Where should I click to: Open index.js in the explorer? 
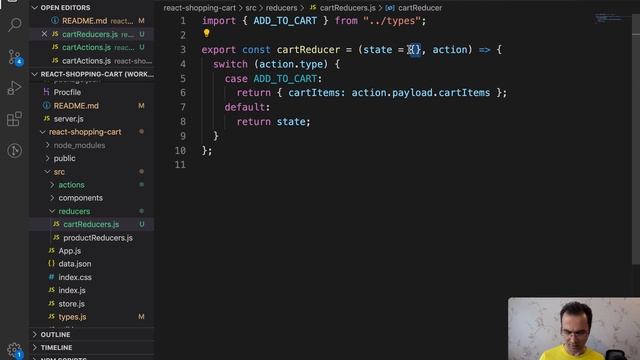pyautogui.click(x=72, y=291)
